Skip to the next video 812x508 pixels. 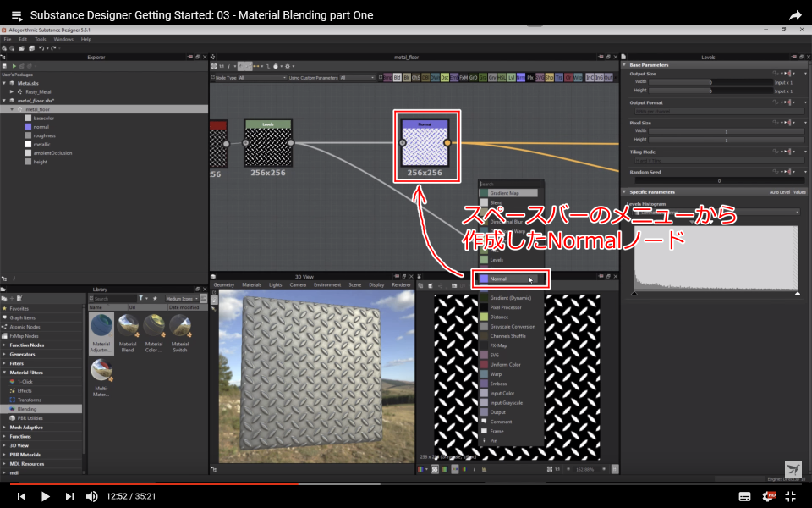click(69, 497)
